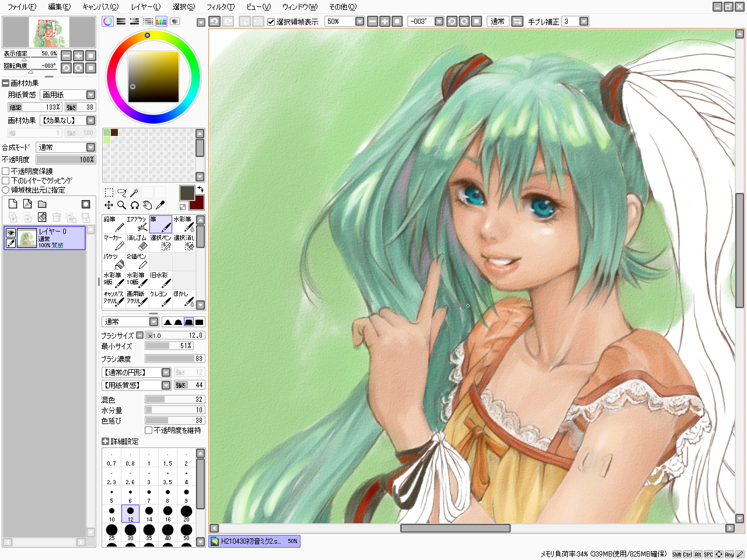Image resolution: width=747 pixels, height=560 pixels.
Task: Choose brush size 20 preset
Action: point(186,513)
